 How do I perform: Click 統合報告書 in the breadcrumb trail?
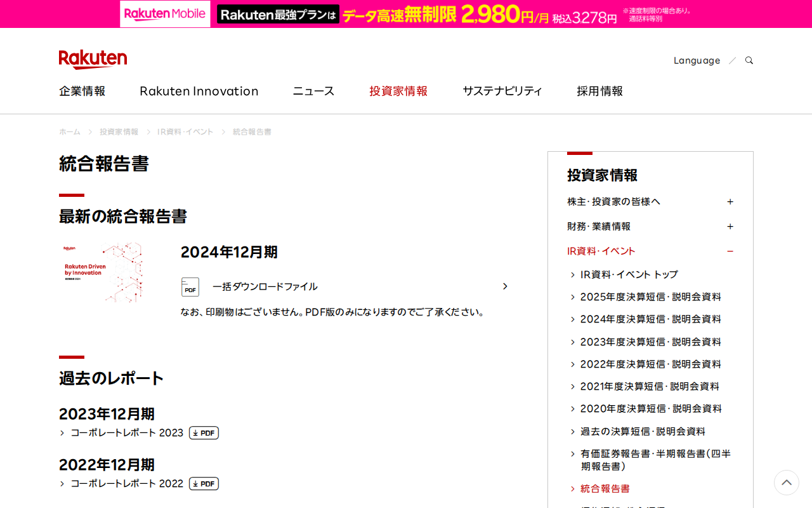(252, 132)
